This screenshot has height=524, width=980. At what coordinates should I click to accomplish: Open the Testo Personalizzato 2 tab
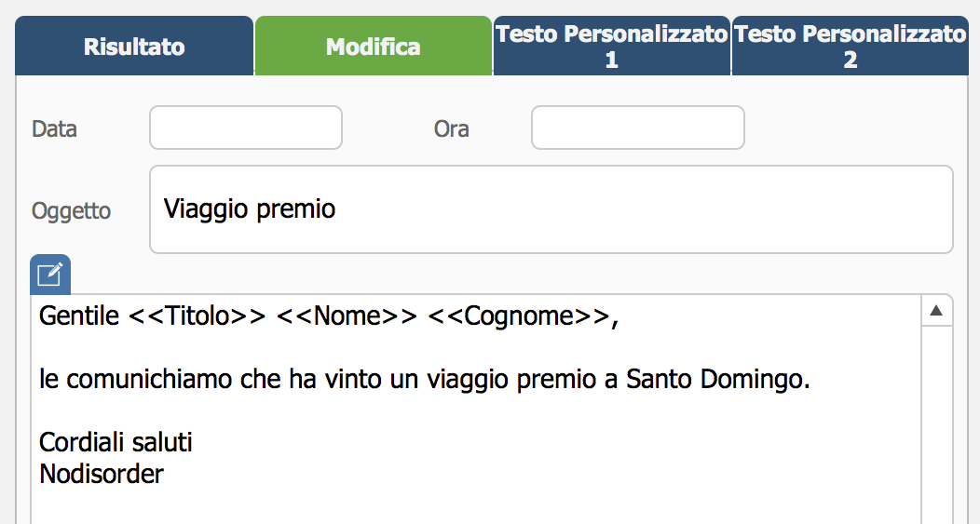(850, 47)
